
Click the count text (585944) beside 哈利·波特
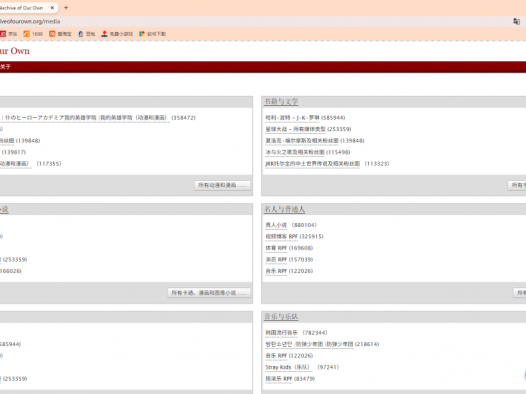333,118
